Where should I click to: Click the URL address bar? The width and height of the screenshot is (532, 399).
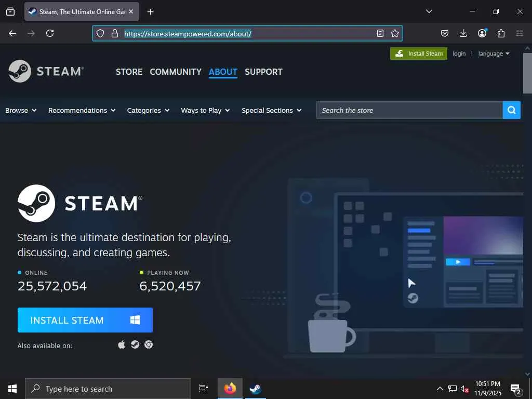(x=248, y=33)
